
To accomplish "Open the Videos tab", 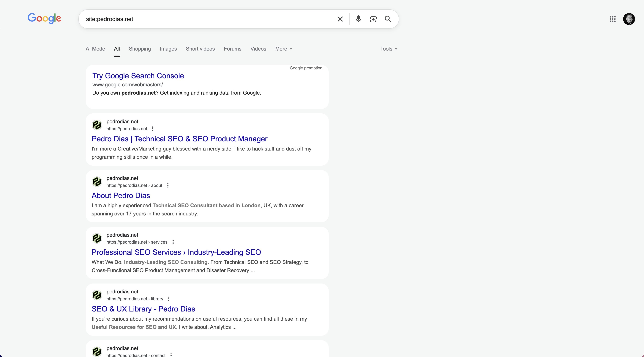I will point(258,49).
